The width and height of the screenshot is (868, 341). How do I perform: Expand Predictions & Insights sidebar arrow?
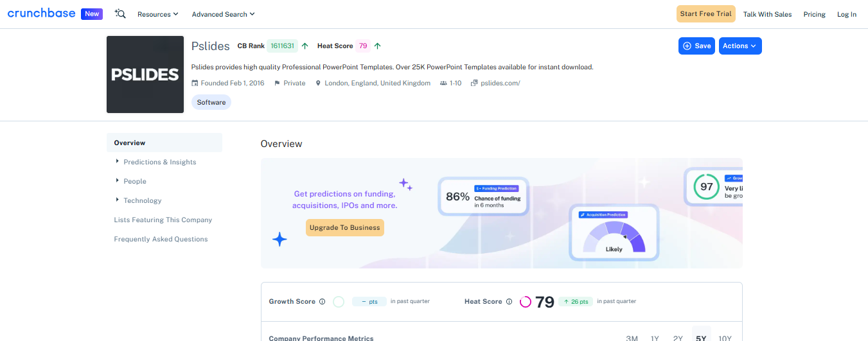pyautogui.click(x=117, y=161)
